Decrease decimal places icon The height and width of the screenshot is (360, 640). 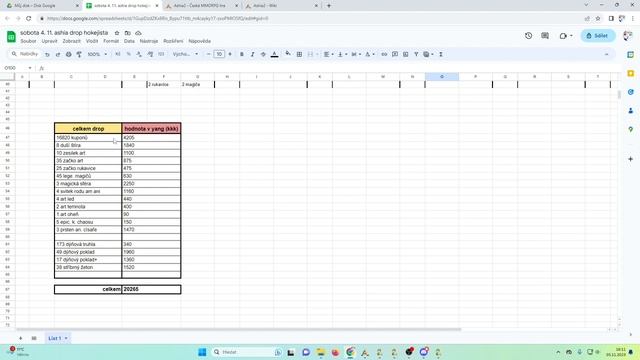pyautogui.click(x=139, y=54)
